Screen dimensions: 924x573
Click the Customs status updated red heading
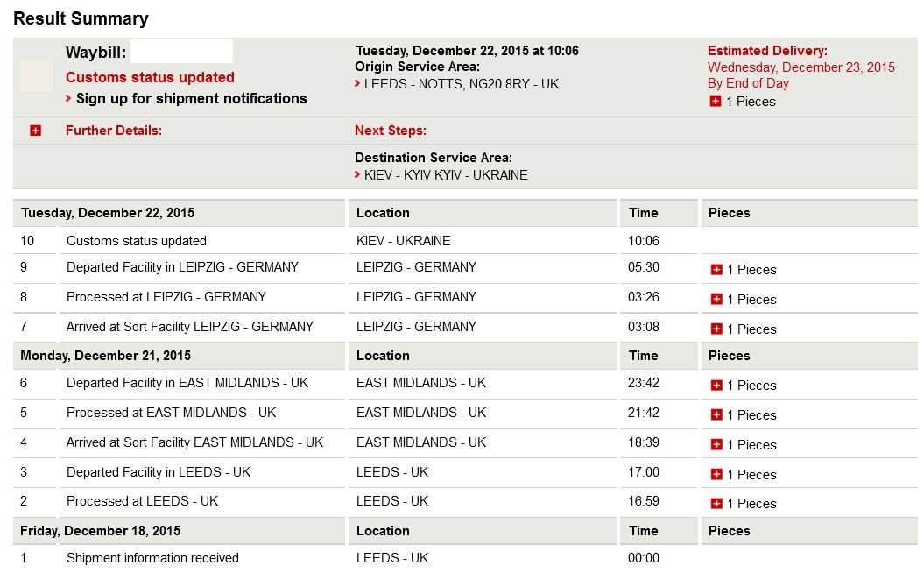click(x=150, y=77)
